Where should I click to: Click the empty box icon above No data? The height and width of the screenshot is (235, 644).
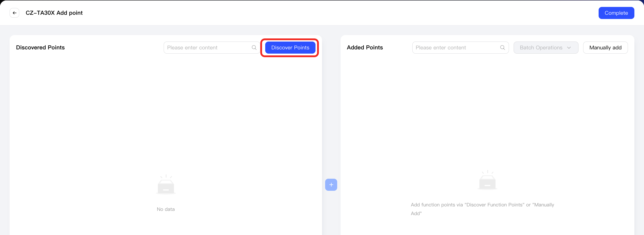coord(166,185)
